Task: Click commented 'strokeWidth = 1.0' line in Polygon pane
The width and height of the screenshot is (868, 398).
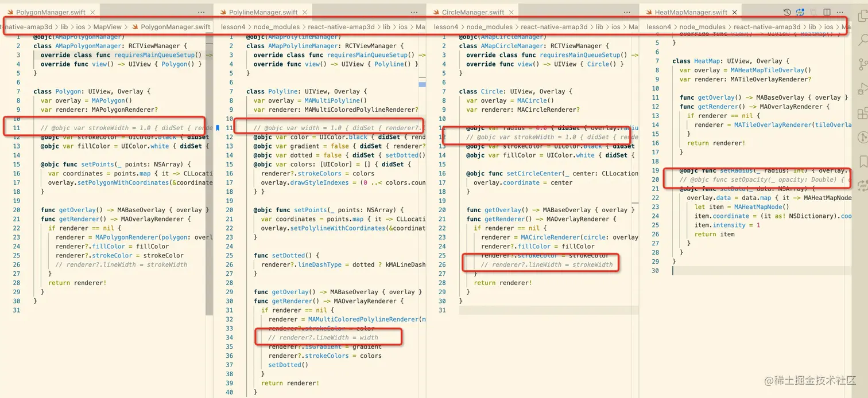Action: (126, 128)
